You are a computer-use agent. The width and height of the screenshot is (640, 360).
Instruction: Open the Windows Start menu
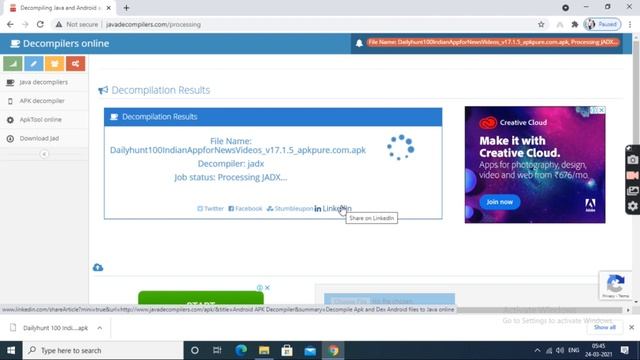11,351
